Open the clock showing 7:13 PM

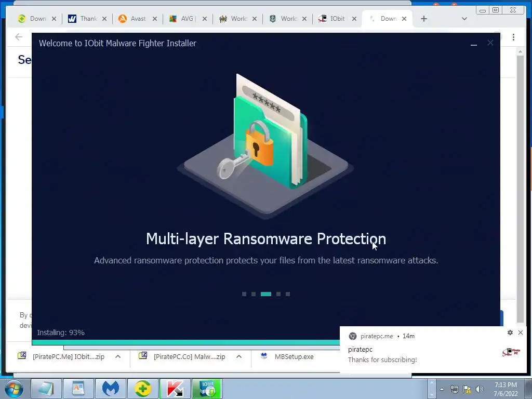(x=506, y=389)
